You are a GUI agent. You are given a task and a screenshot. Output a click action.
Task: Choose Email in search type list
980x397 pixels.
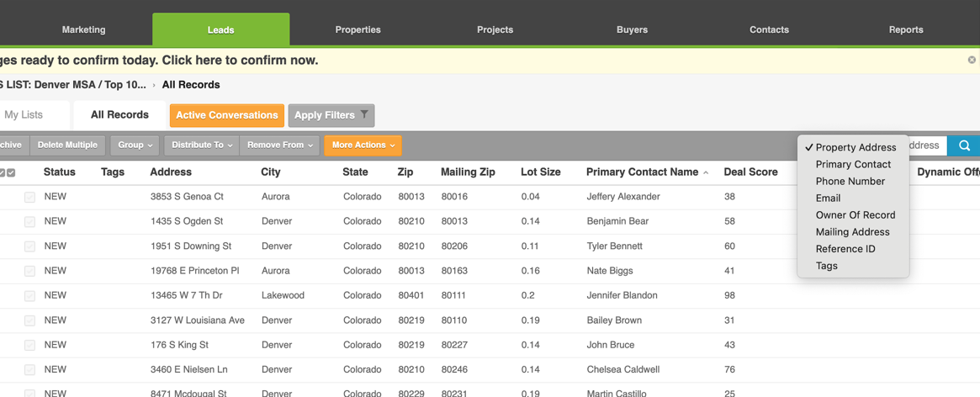pos(853,198)
